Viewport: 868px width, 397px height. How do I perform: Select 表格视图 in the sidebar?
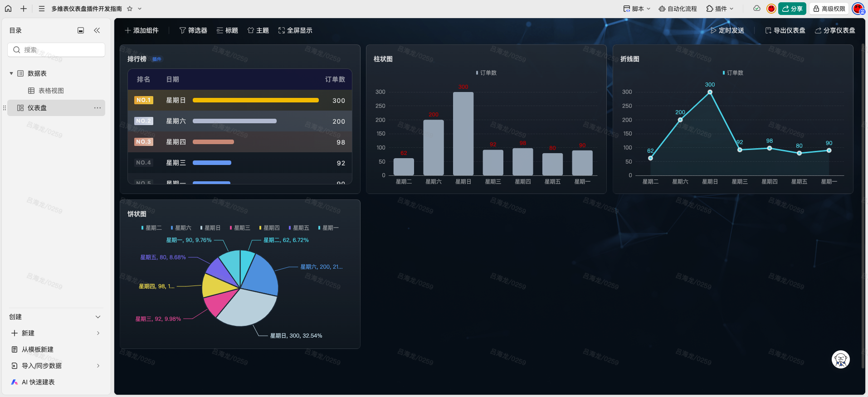pyautogui.click(x=51, y=91)
